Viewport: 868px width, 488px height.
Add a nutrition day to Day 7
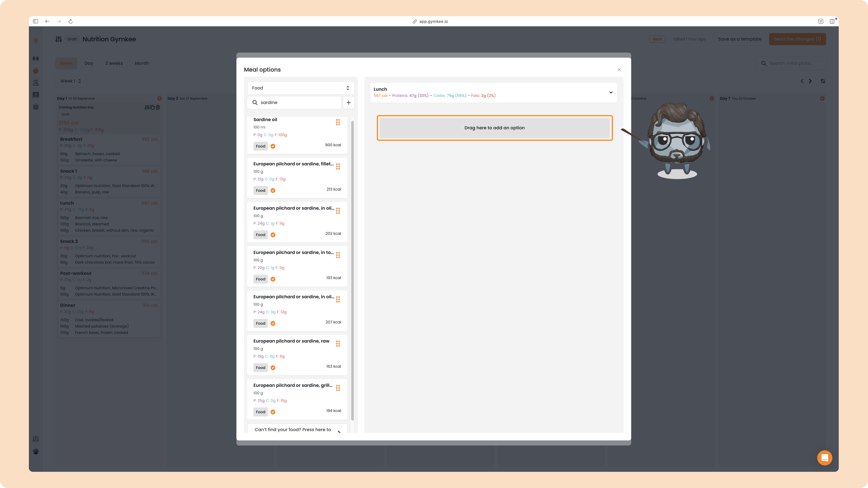click(x=822, y=98)
